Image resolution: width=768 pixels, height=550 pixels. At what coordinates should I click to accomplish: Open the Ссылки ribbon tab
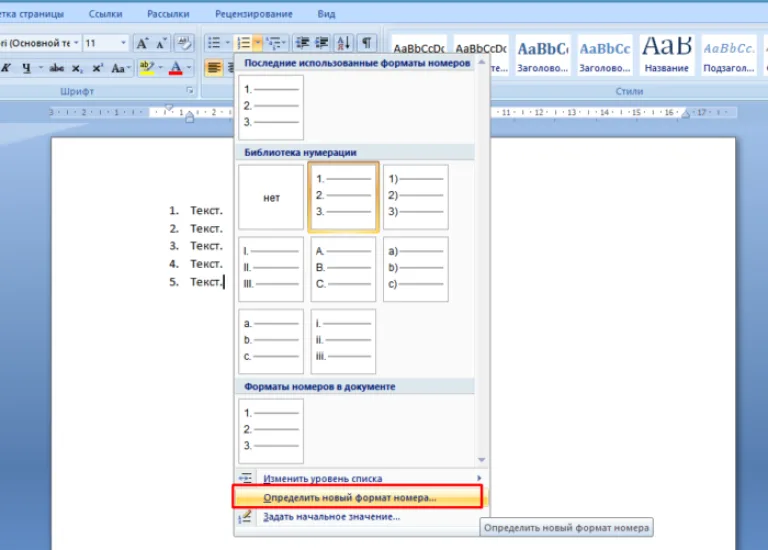point(105,14)
